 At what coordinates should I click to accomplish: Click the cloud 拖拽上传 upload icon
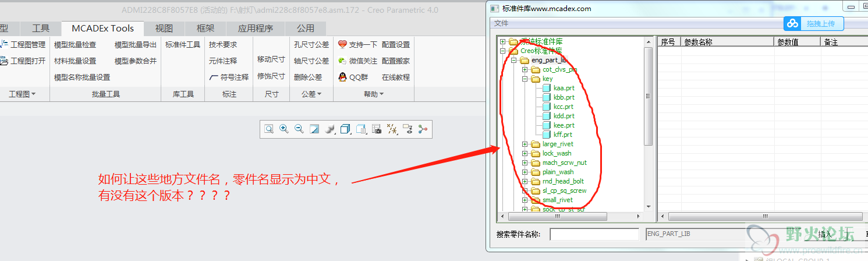(x=792, y=23)
